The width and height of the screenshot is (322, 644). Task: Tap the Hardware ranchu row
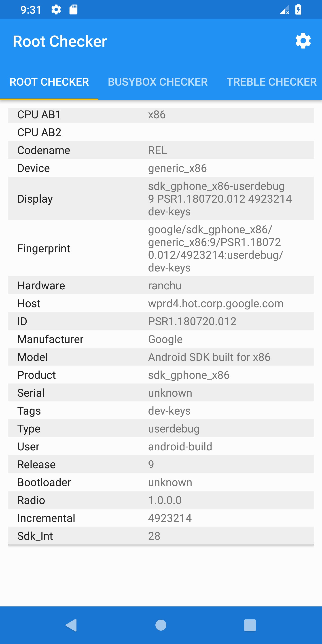161,286
